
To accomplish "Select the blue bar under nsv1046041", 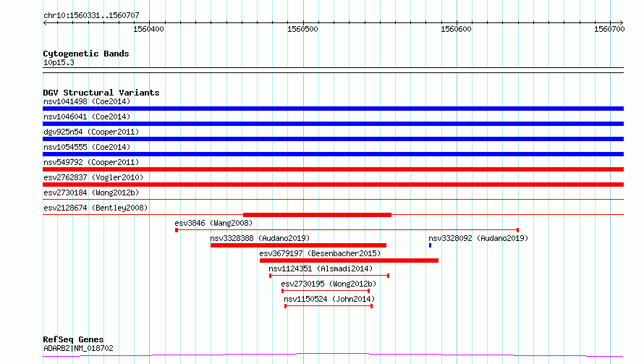I will click(x=333, y=124).
